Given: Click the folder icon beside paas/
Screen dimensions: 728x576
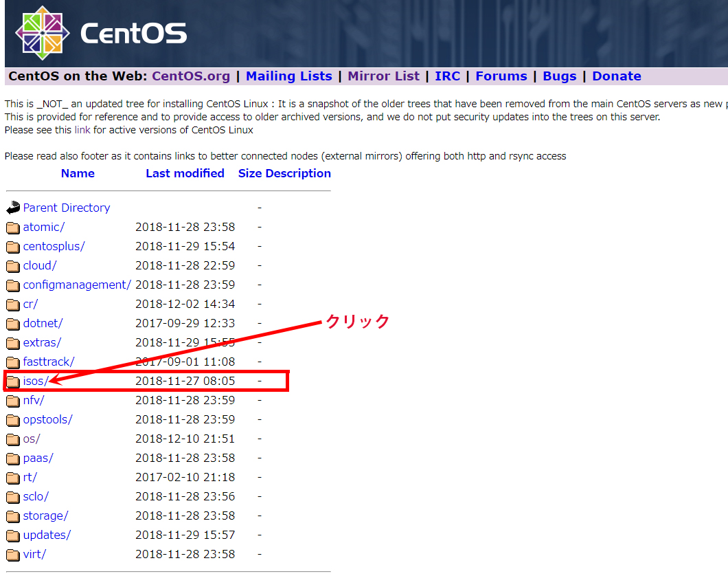Looking at the screenshot, I should click(13, 459).
